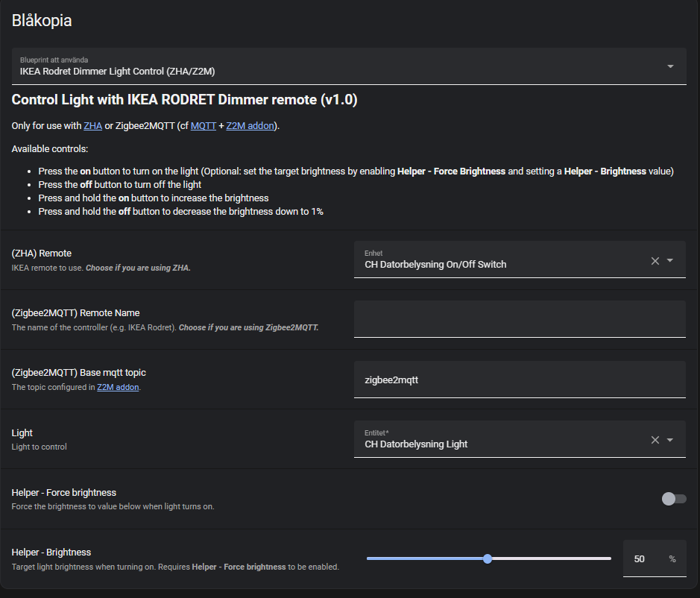Viewport: 700px width, 598px height.
Task: Expand the Enhet device dropdown arrow
Action: pos(670,260)
